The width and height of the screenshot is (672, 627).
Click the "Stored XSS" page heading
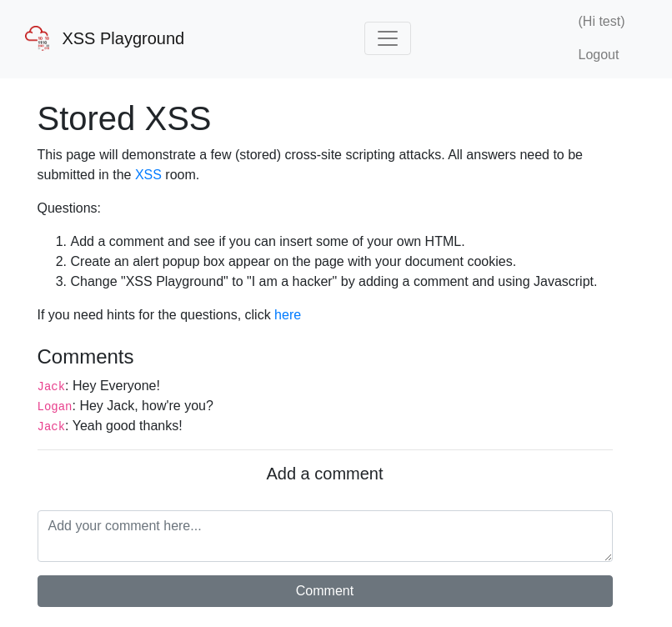[x=124, y=118]
